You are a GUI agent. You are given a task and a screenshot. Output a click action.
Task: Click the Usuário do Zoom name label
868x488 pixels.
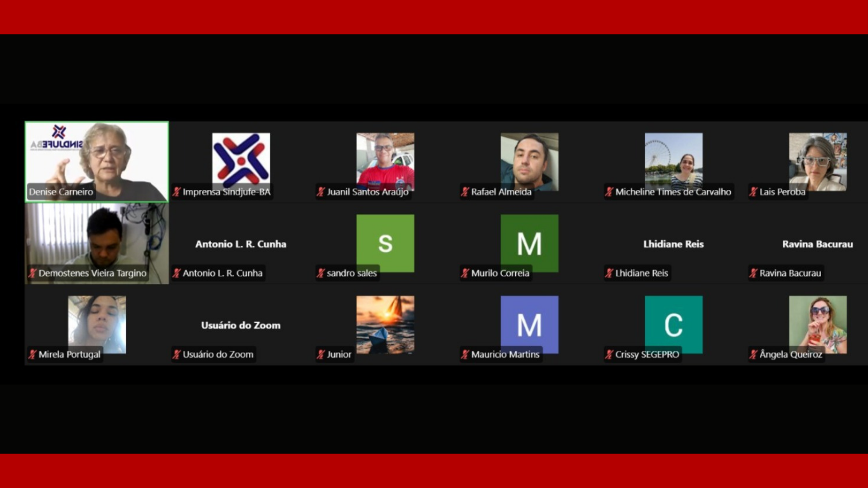pyautogui.click(x=218, y=355)
